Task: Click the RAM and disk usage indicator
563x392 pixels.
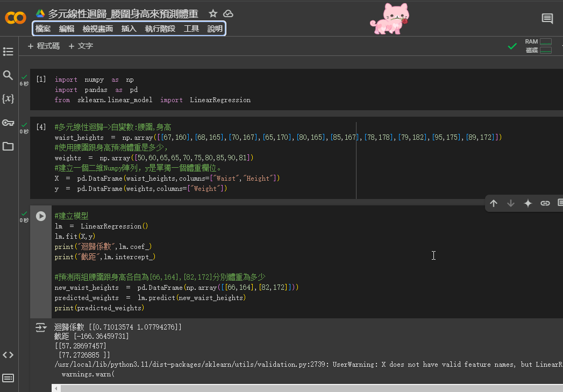Action: click(538, 46)
